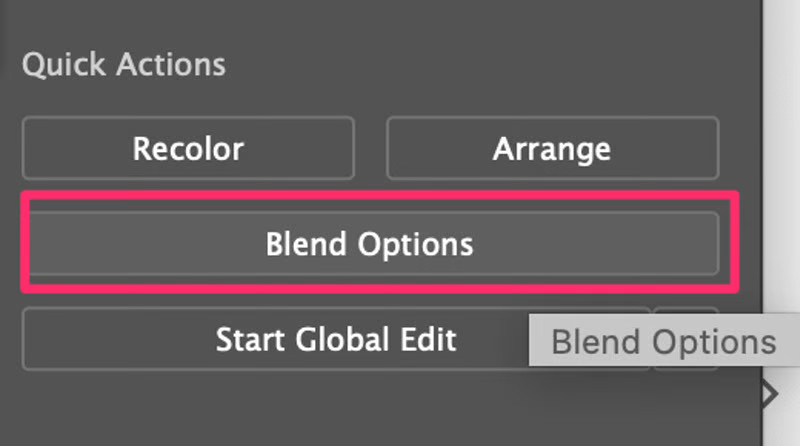Click the arrow icon at the panel's edge
This screenshot has width=800, height=446.
pyautogui.click(x=769, y=394)
